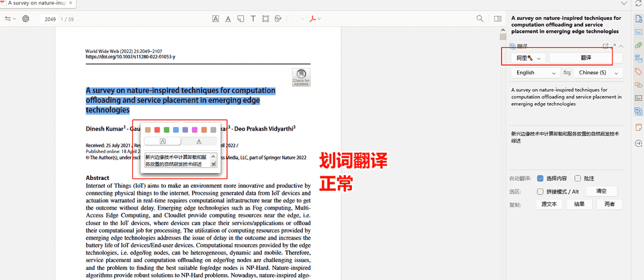The width and height of the screenshot is (644, 280).
Task: Select the underline text annotation tool
Action: click(x=228, y=19)
